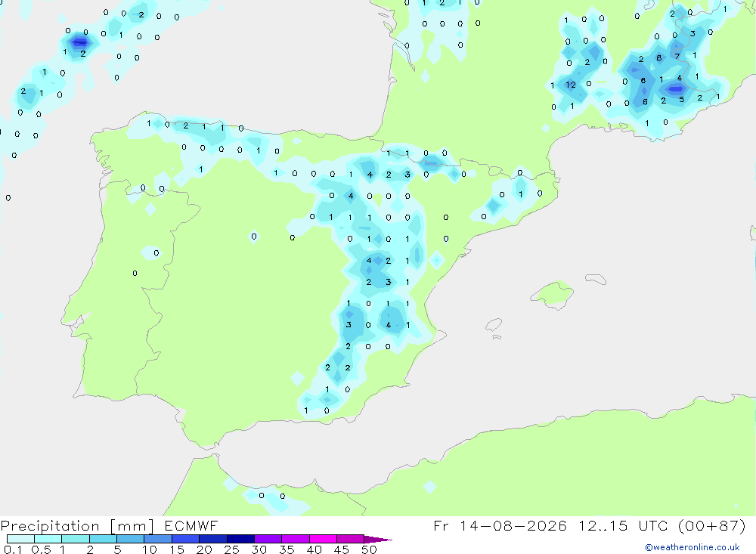
Task: Click the legend scale label 20
Action: click(x=204, y=549)
